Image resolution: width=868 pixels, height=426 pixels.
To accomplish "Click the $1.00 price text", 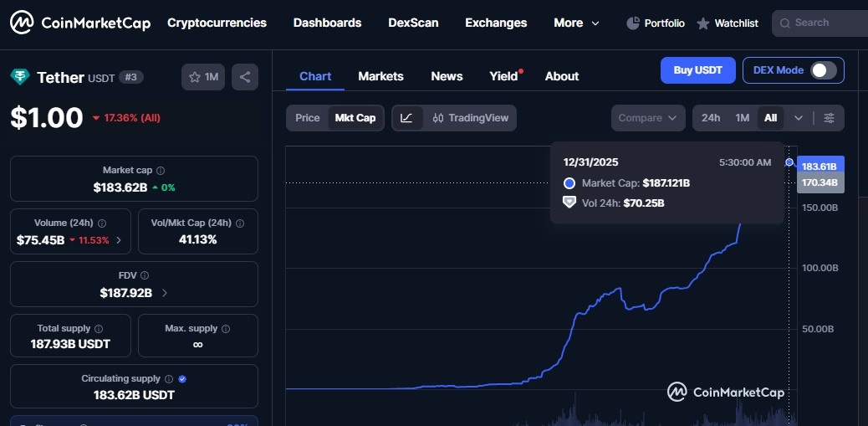I will click(47, 117).
